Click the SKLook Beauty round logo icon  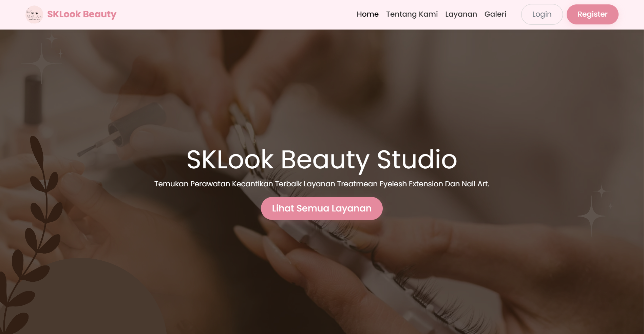click(x=34, y=14)
